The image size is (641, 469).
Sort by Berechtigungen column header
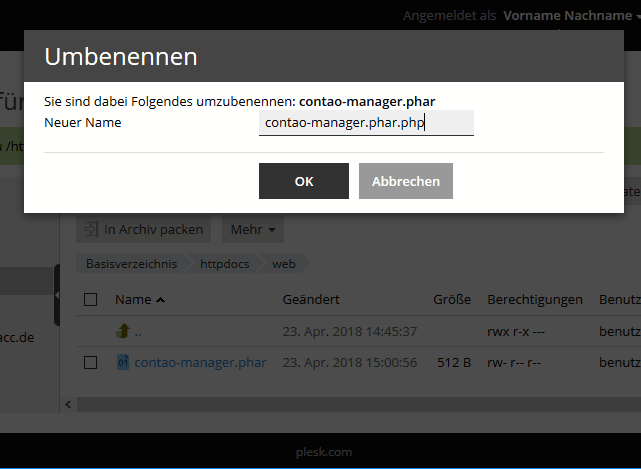(535, 299)
